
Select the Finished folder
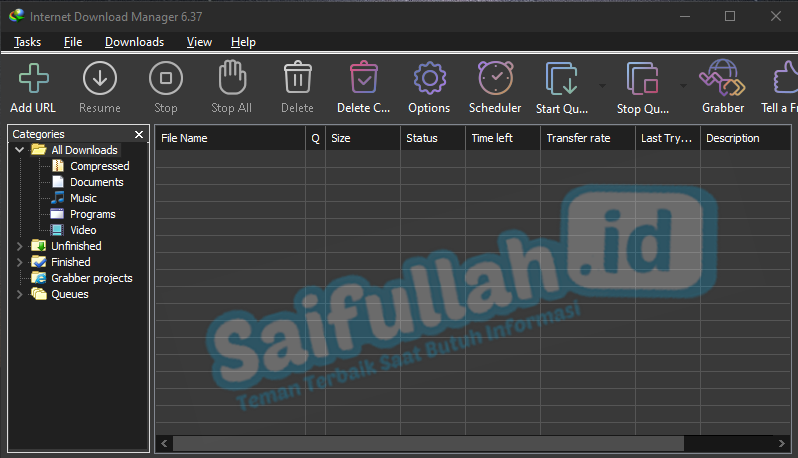[71, 262]
